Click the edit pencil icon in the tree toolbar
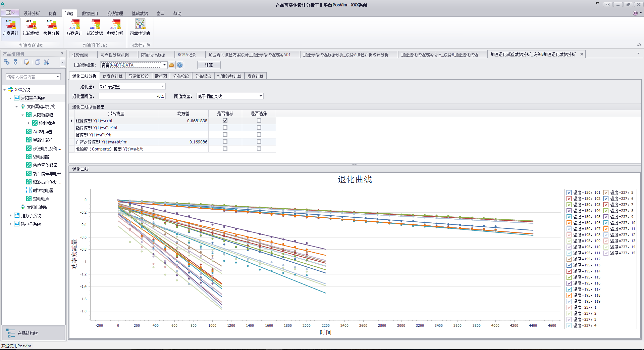 coord(27,62)
